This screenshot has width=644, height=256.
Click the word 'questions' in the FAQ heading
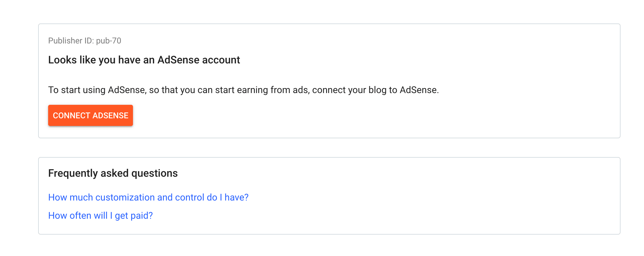pyautogui.click(x=154, y=173)
